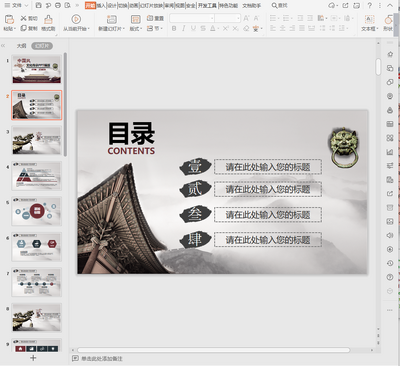This screenshot has width=400, height=366.
Task: Toggle Underline formatting
Action: tap(193, 29)
